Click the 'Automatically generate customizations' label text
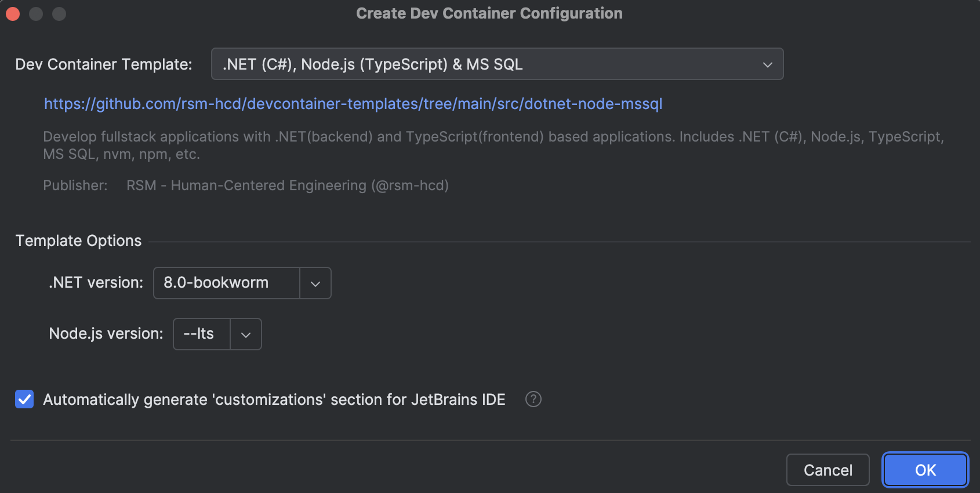Screen dimensions: 980x493 tap(274, 400)
